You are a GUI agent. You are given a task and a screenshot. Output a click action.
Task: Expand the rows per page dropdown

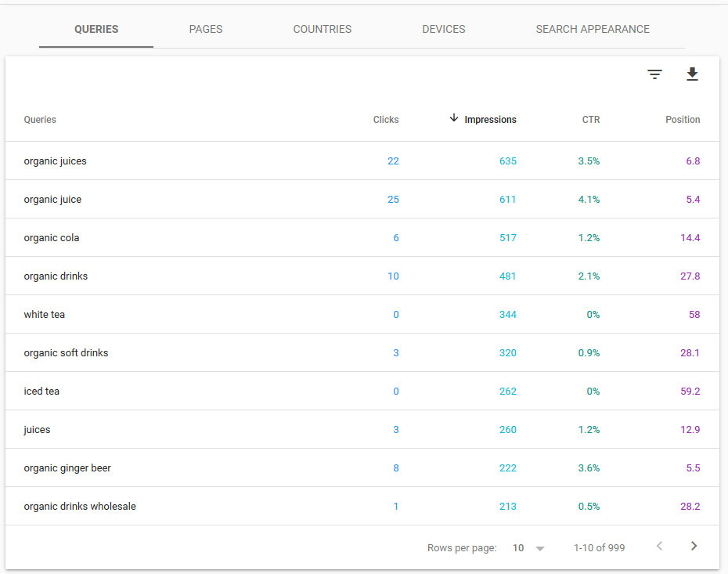pos(539,548)
